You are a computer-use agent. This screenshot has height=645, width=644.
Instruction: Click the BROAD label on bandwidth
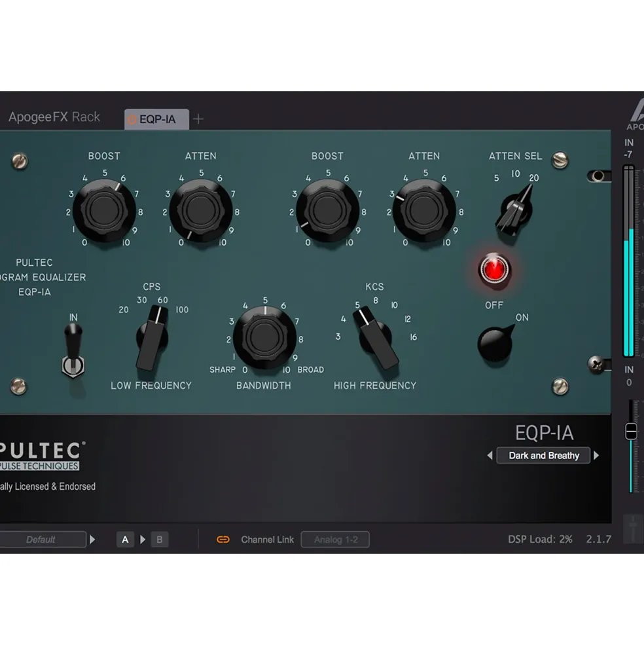pyautogui.click(x=311, y=370)
